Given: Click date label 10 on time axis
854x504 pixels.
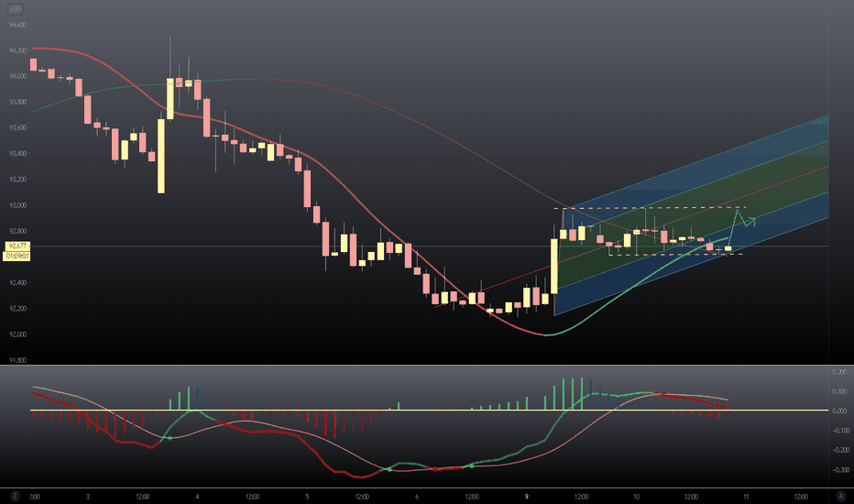Looking at the screenshot, I should click(x=636, y=497).
